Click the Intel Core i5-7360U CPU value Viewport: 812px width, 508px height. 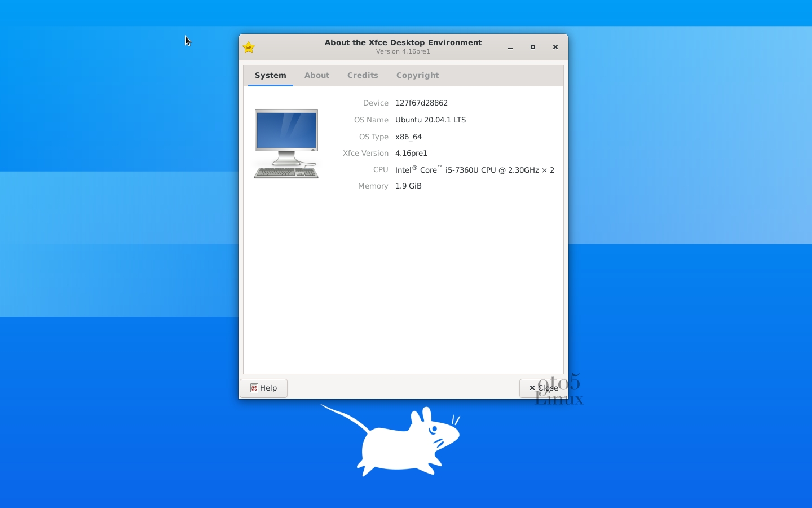pos(475,170)
